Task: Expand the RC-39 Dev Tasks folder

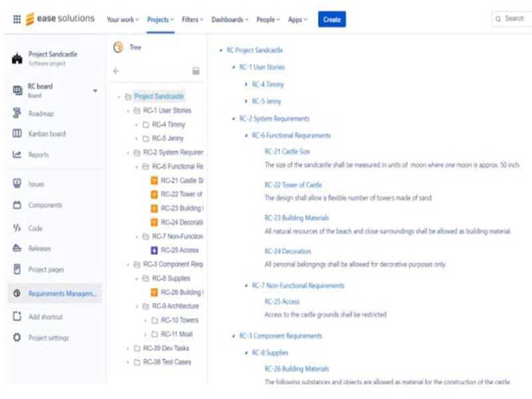Action: tap(128, 348)
